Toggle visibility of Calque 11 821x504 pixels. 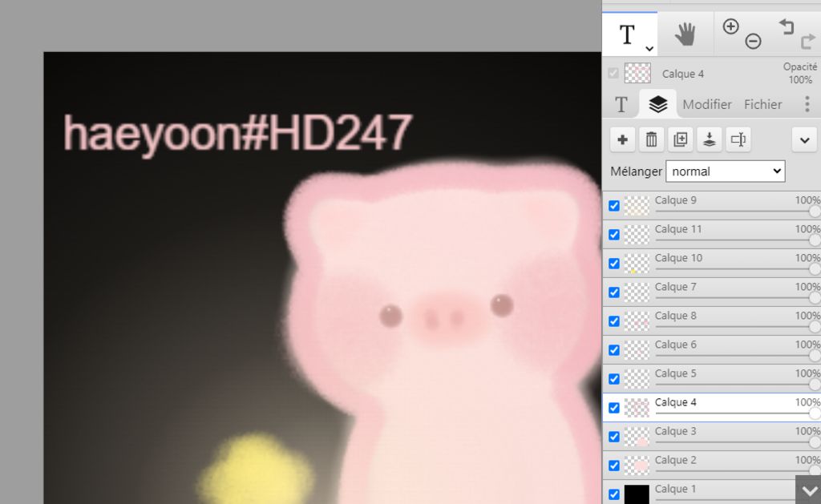(x=614, y=235)
